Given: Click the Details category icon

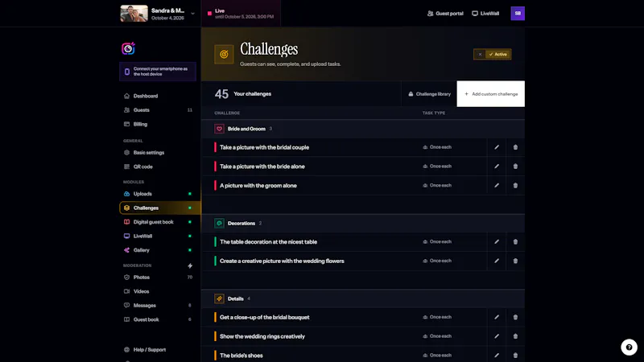Looking at the screenshot, I should coord(219,298).
